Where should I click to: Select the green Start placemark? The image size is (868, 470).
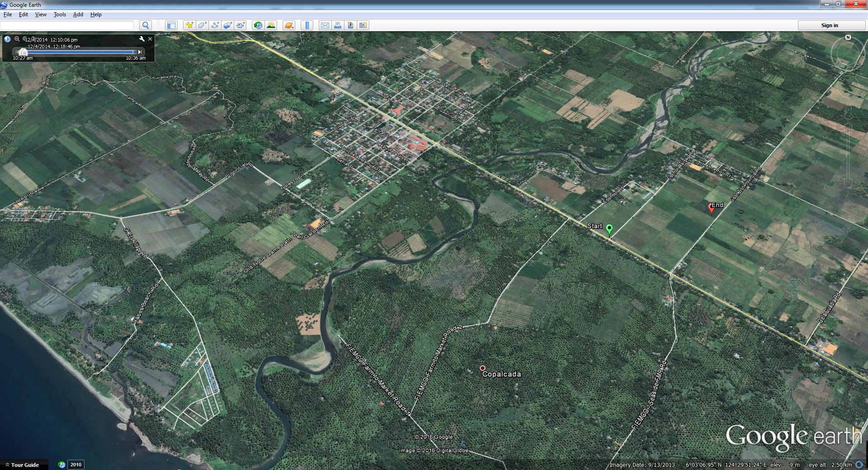(609, 230)
